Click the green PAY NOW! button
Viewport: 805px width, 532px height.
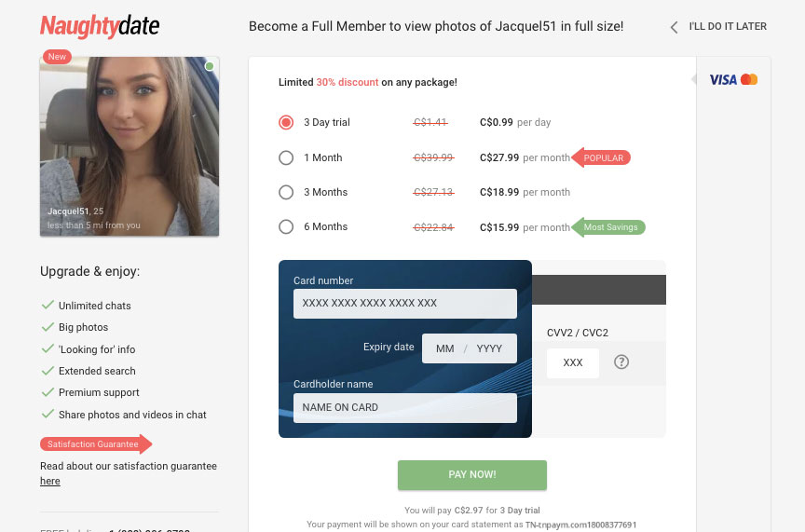[x=471, y=475]
